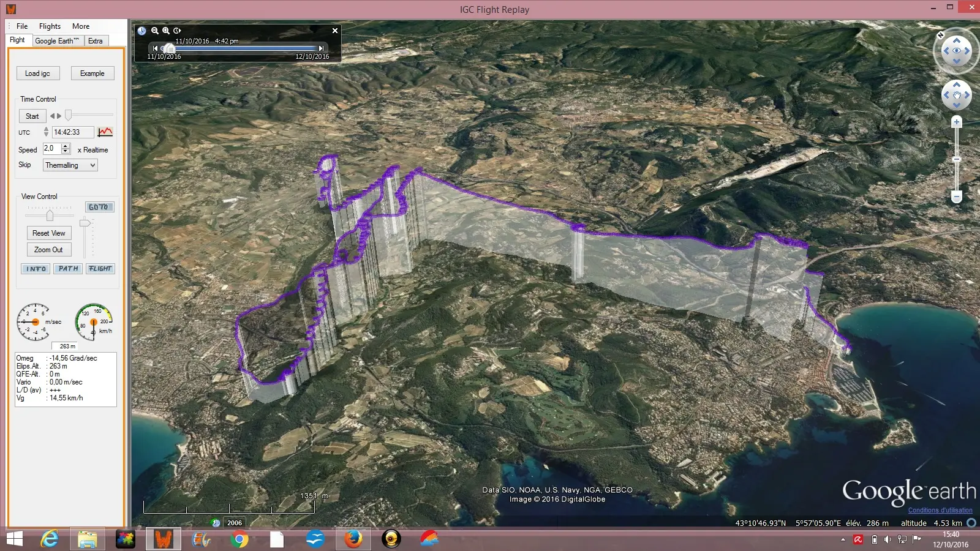Switch to the Google Earth tab
The width and height of the screenshot is (980, 551).
(57, 41)
